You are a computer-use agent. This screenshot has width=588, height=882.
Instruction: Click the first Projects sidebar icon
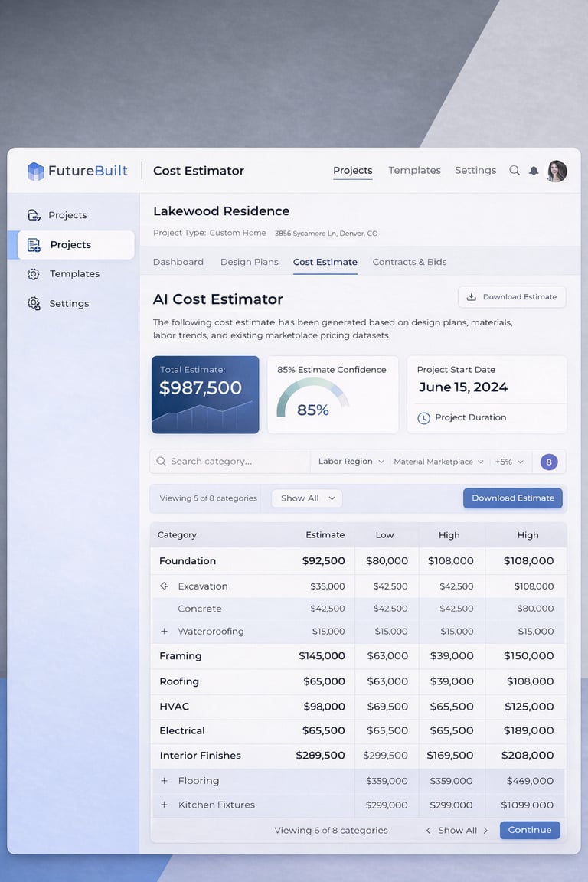click(x=34, y=215)
